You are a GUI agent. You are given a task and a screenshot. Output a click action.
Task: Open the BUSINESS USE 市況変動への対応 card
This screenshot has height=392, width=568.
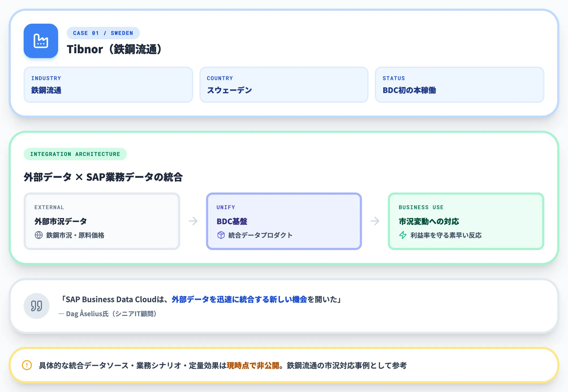pos(466,221)
